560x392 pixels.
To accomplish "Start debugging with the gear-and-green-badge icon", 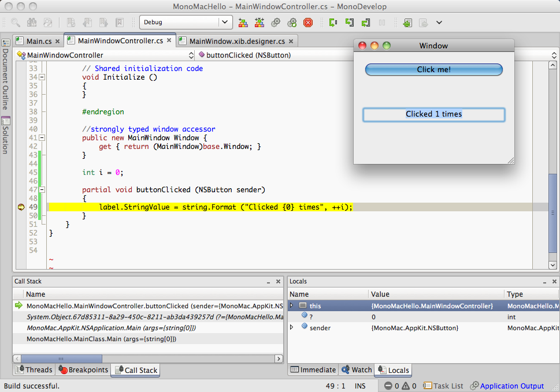I will point(292,23).
